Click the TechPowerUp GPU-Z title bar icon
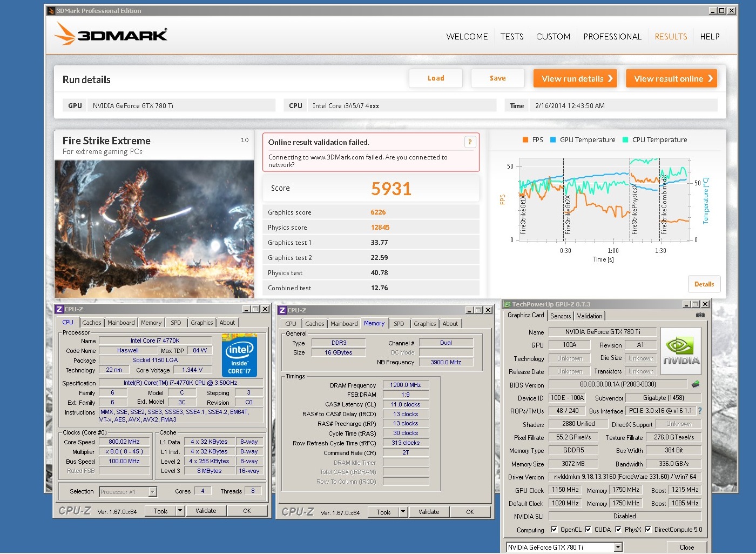The width and height of the screenshot is (756, 554). 507,304
